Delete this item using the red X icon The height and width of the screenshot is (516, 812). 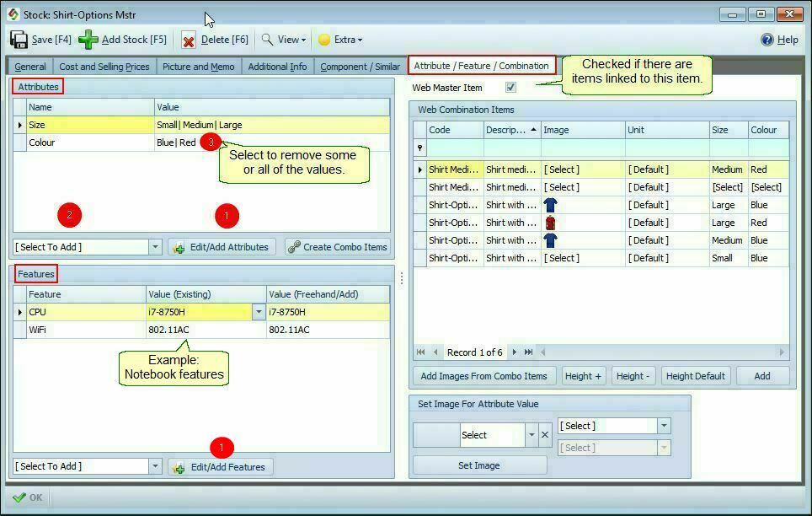point(189,40)
